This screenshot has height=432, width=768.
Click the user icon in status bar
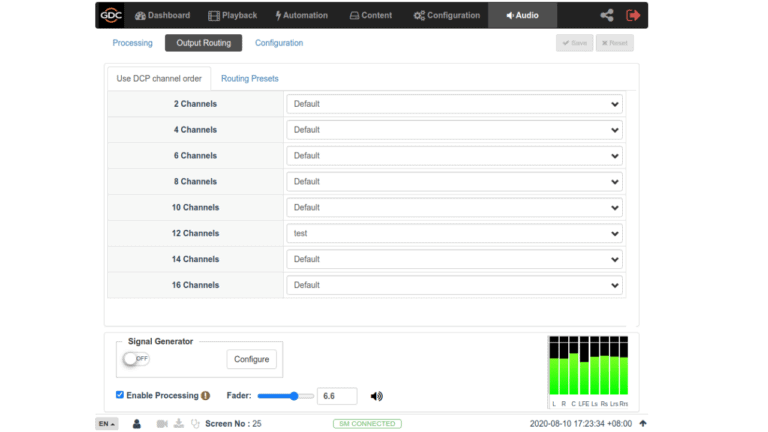tap(137, 424)
